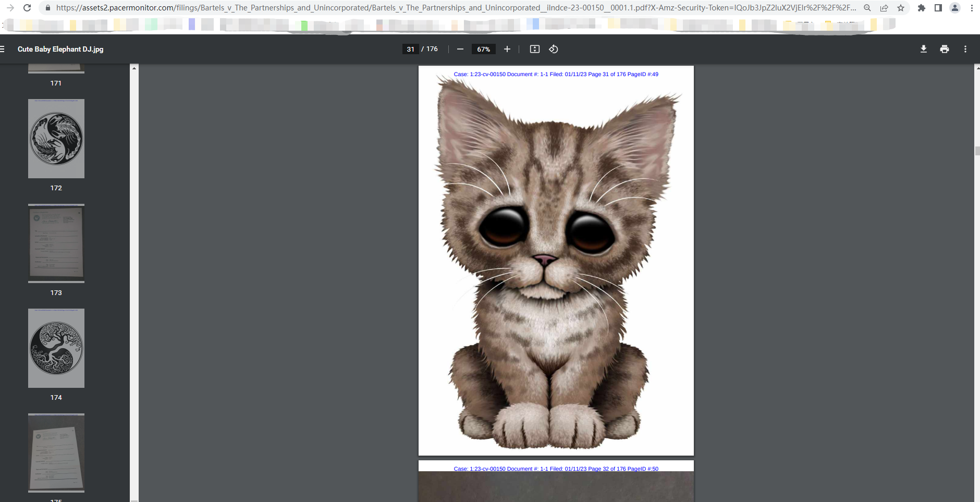
Task: Bookmark this page with star icon
Action: (x=900, y=8)
